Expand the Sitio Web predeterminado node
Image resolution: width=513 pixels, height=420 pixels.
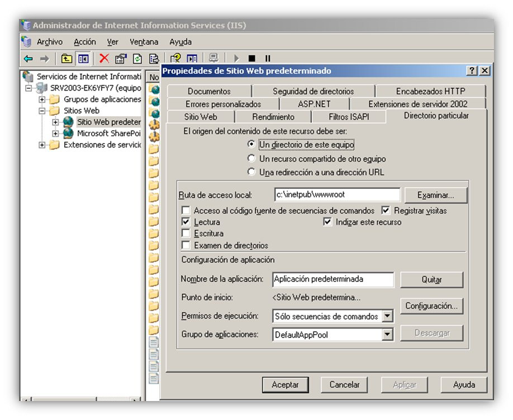coord(56,122)
